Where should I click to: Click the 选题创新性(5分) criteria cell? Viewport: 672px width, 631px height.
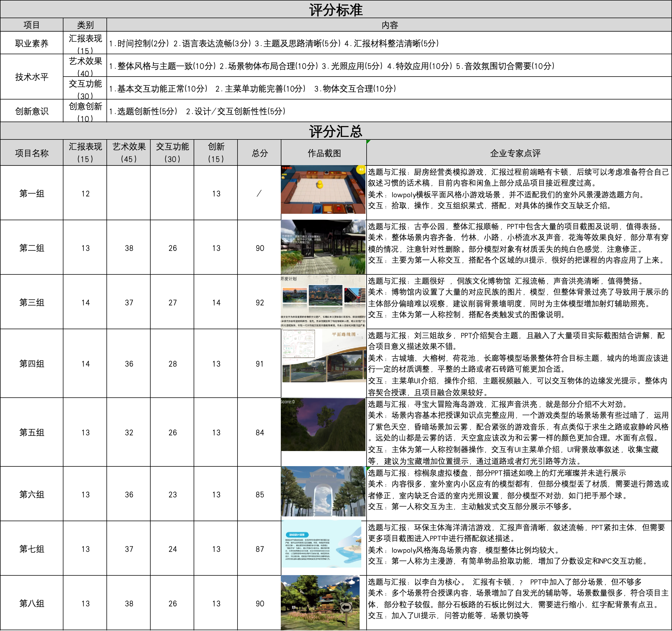click(389, 111)
